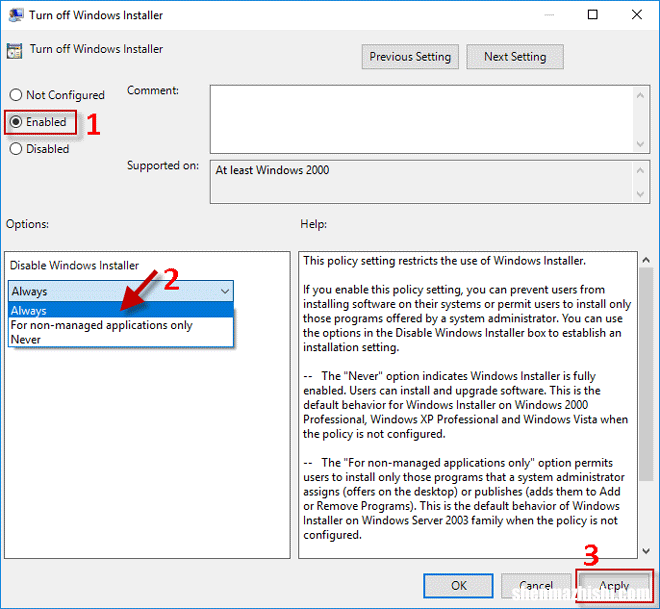Click the Options: label
The width and height of the screenshot is (660, 609).
(27, 224)
